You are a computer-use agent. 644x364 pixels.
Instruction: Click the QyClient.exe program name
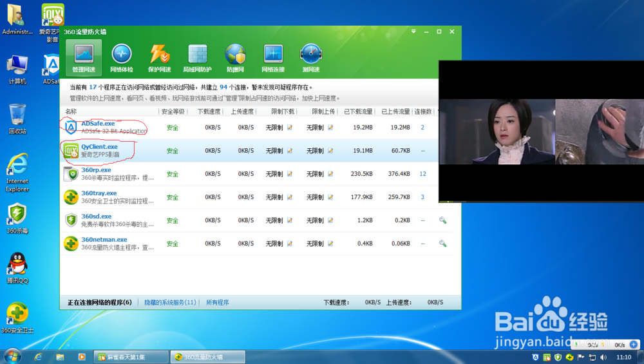pyautogui.click(x=99, y=147)
